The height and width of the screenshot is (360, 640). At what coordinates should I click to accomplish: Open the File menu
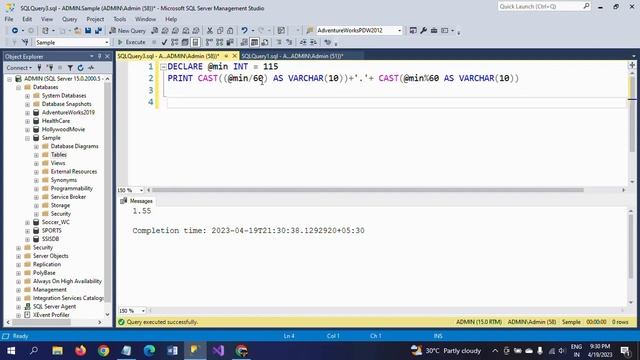click(x=9, y=19)
